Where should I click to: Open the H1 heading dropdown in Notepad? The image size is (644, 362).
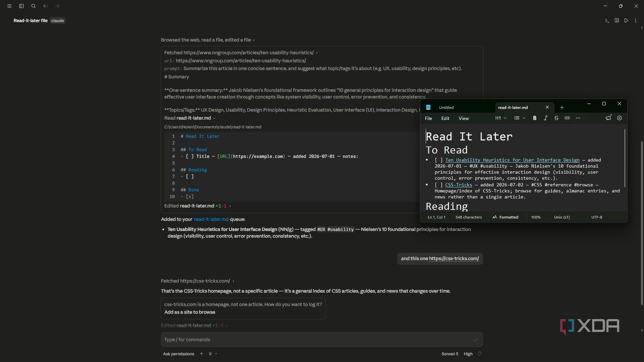[x=501, y=118]
